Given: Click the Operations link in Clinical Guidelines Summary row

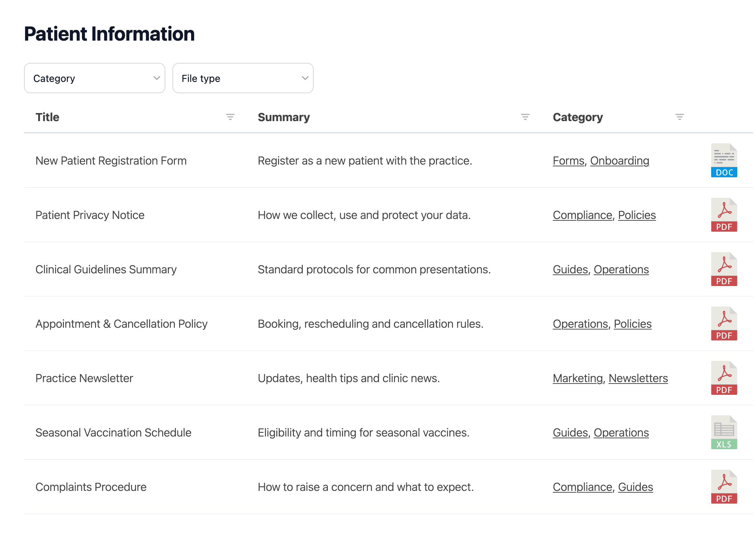Looking at the screenshot, I should pyautogui.click(x=621, y=269).
